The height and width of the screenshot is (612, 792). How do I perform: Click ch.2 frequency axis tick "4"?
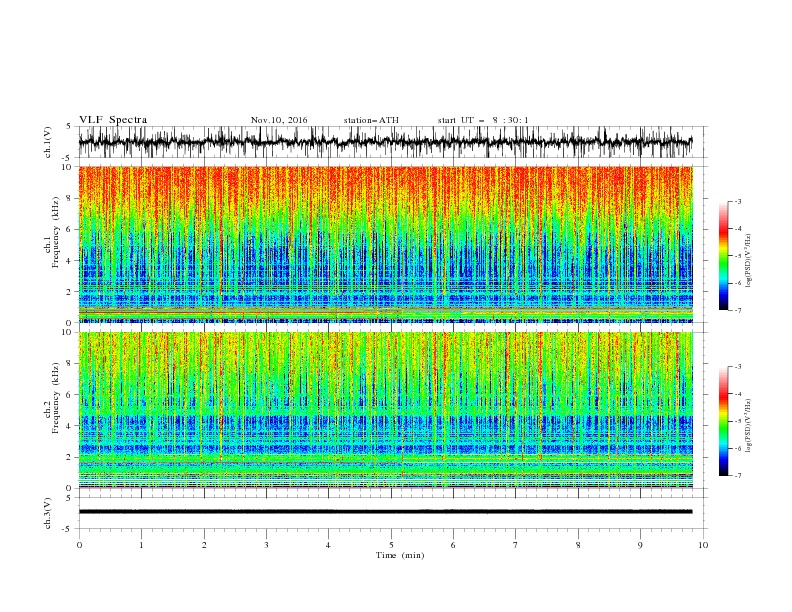pyautogui.click(x=70, y=426)
